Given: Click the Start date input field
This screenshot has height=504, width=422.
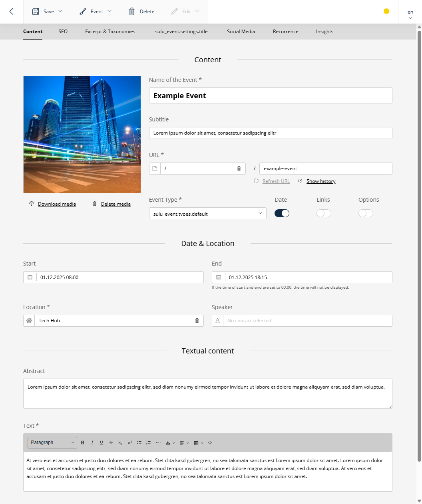Looking at the screenshot, I should click(x=113, y=277).
